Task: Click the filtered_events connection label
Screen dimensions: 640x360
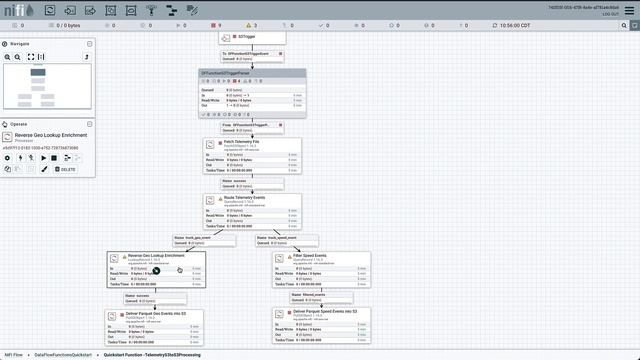Action: click(321, 297)
